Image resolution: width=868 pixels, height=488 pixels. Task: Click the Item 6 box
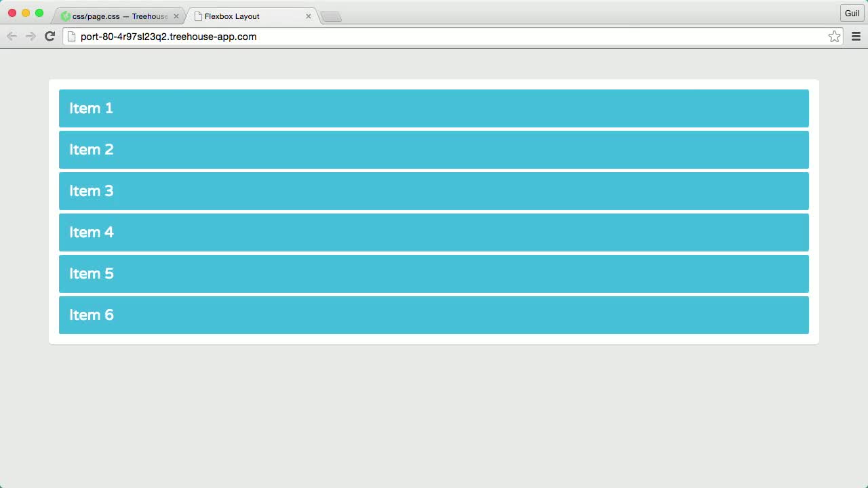click(x=434, y=315)
